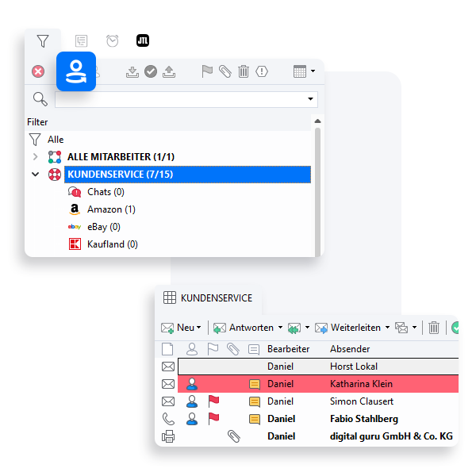Click the red cancel icon in filter toolbar
Image resolution: width=476 pixels, height=476 pixels.
[x=38, y=71]
